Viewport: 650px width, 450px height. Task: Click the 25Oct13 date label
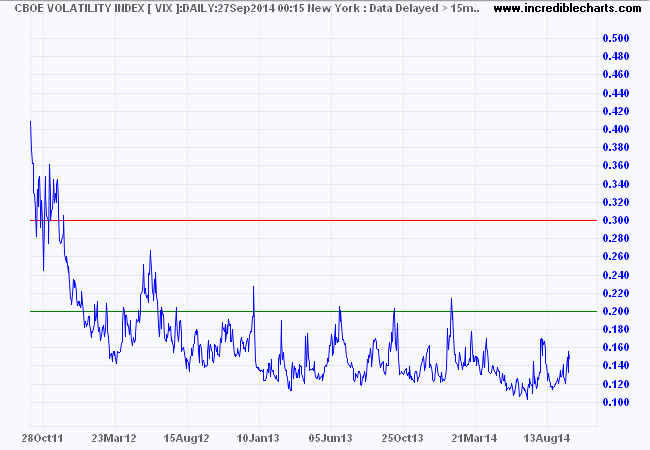pyautogui.click(x=403, y=438)
